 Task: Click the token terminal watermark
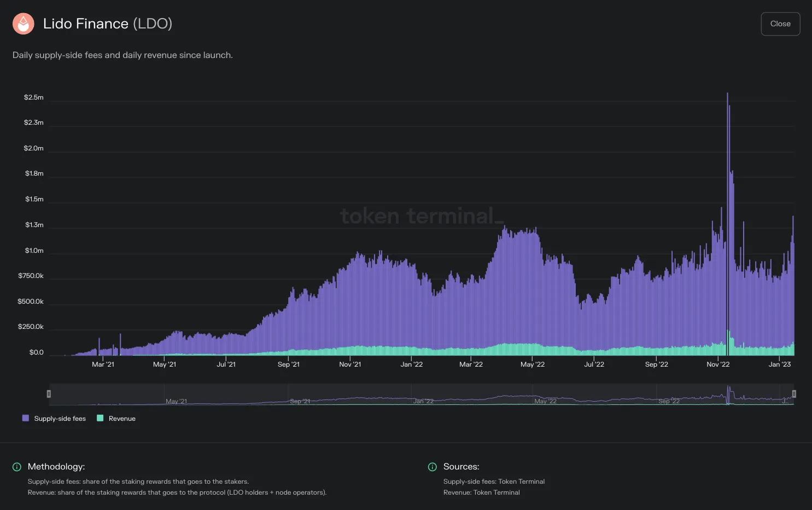point(422,216)
